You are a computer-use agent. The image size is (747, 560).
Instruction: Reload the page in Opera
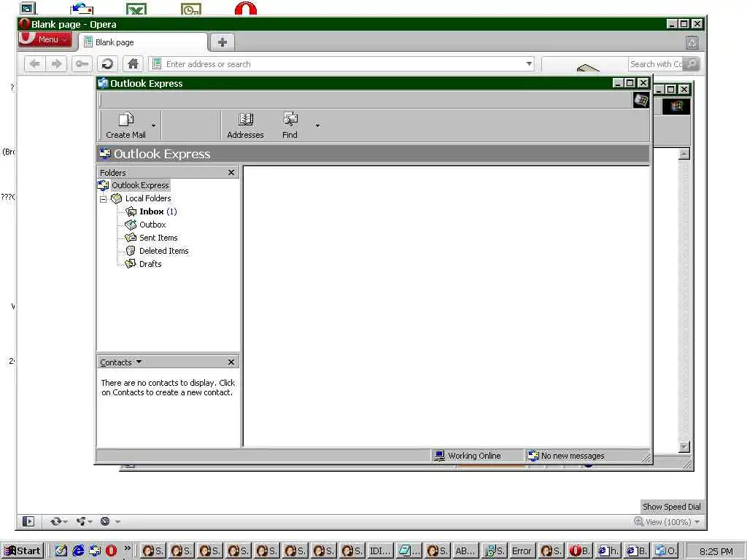pyautogui.click(x=108, y=64)
